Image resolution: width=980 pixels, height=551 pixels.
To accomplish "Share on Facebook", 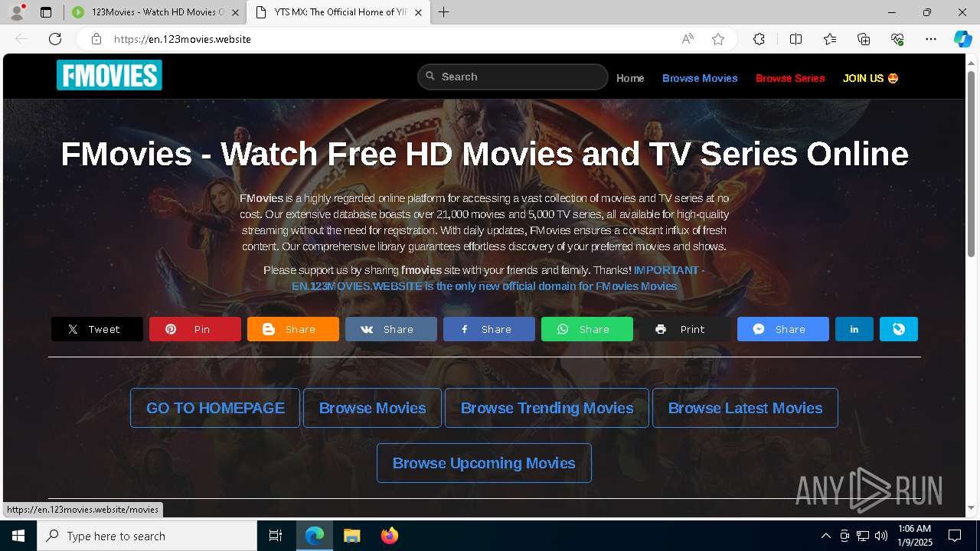I will pyautogui.click(x=489, y=329).
